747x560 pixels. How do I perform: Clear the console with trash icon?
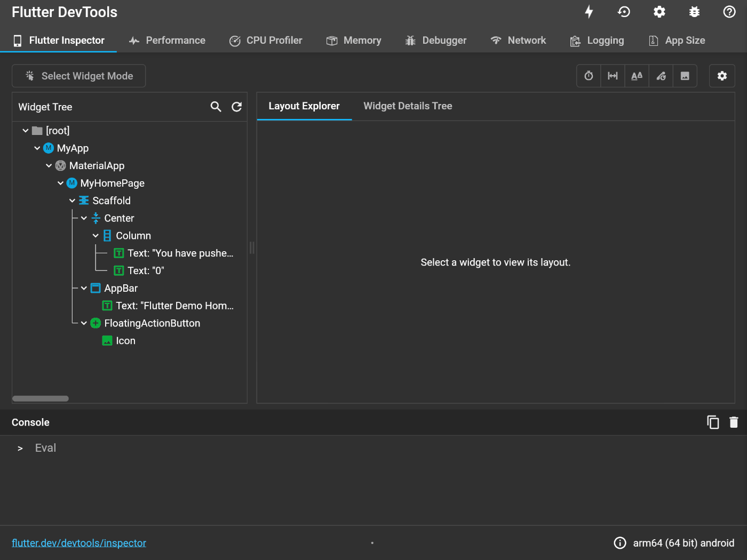click(x=734, y=422)
